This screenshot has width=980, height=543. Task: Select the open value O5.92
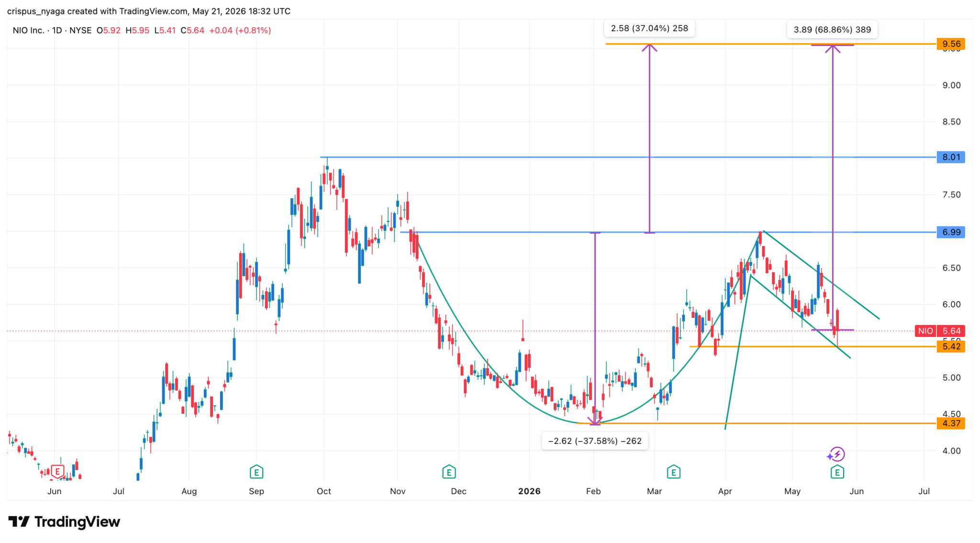click(109, 30)
